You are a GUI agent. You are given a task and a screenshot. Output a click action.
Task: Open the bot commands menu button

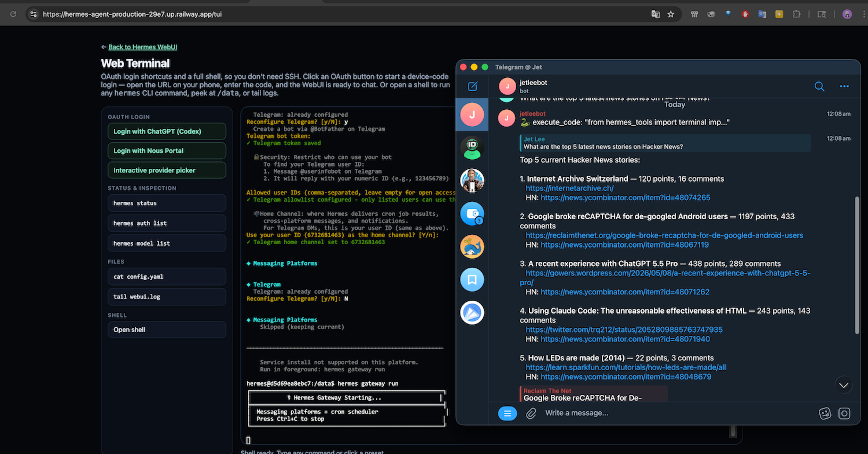tap(507, 413)
